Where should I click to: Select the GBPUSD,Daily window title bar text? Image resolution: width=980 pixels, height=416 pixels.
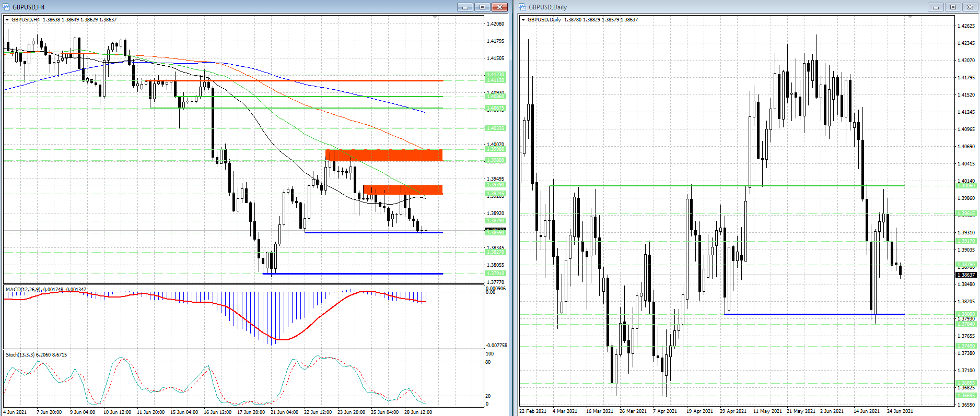(x=547, y=7)
